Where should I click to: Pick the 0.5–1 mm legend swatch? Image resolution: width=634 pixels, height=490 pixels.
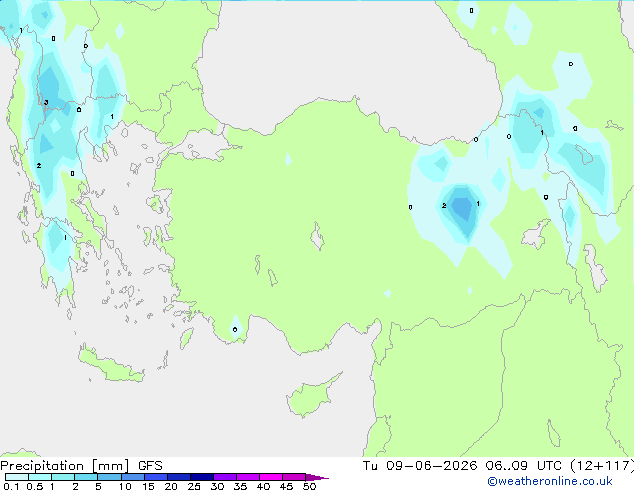click(40, 477)
